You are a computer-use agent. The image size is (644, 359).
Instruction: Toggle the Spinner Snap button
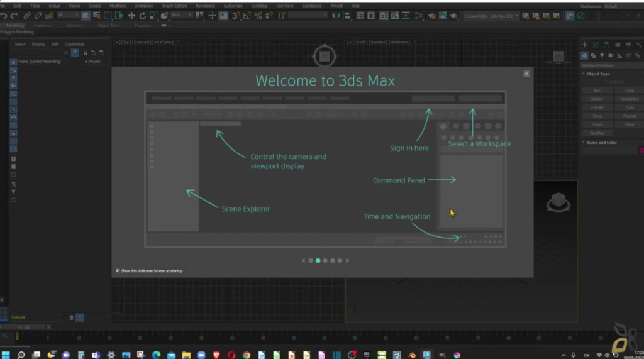point(269,16)
